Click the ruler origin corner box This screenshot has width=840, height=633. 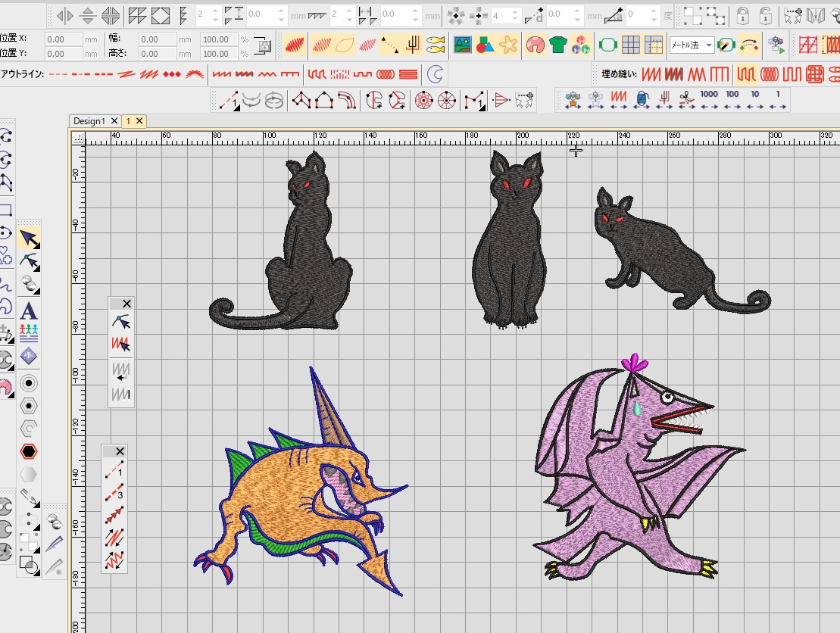[78, 138]
